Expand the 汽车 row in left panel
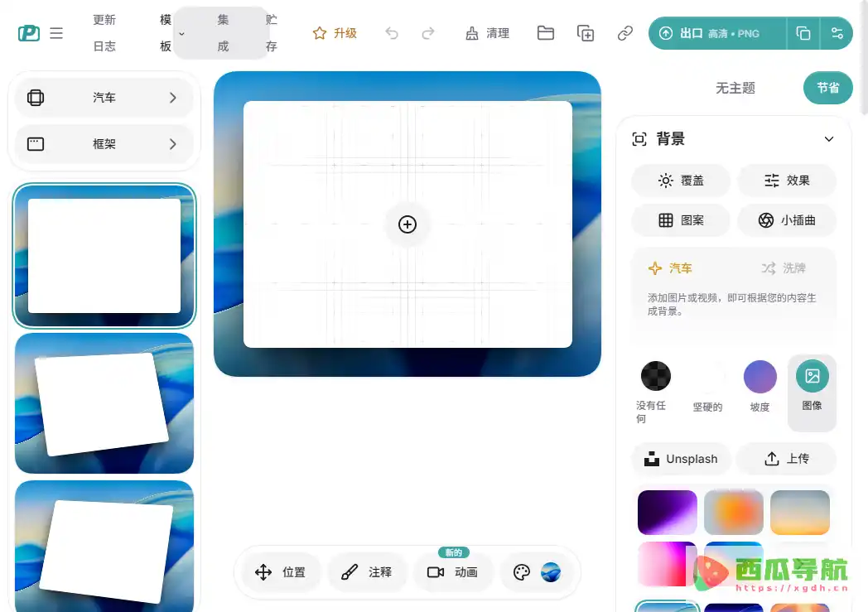This screenshot has width=868, height=612. click(104, 98)
